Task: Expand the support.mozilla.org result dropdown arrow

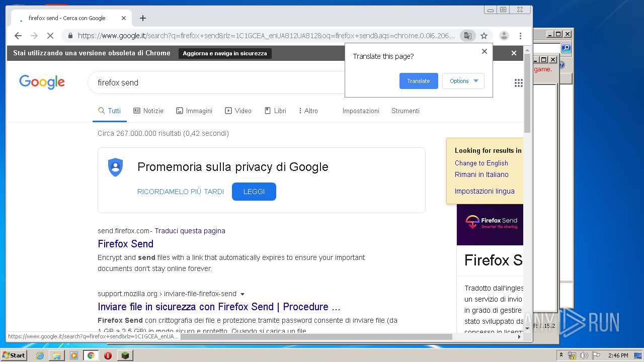Action: click(x=243, y=294)
